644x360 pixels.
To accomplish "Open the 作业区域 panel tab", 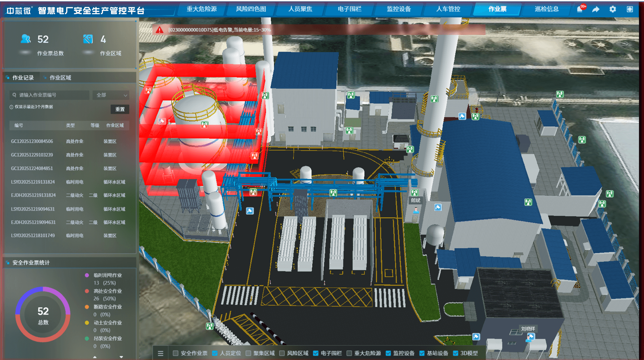I will pos(60,78).
